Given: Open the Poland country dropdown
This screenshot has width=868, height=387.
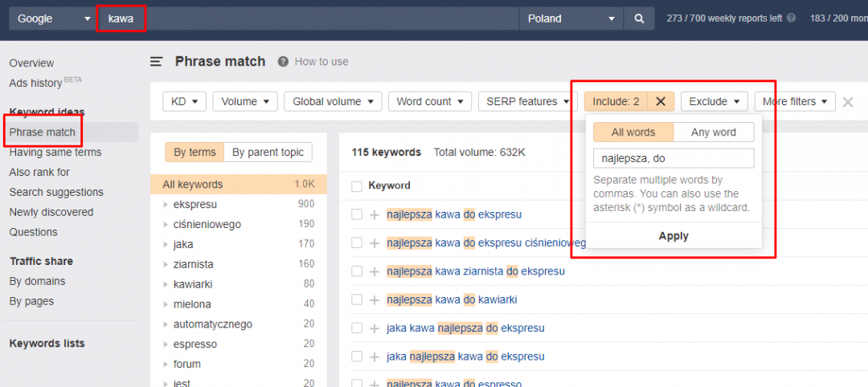Looking at the screenshot, I should click(571, 18).
